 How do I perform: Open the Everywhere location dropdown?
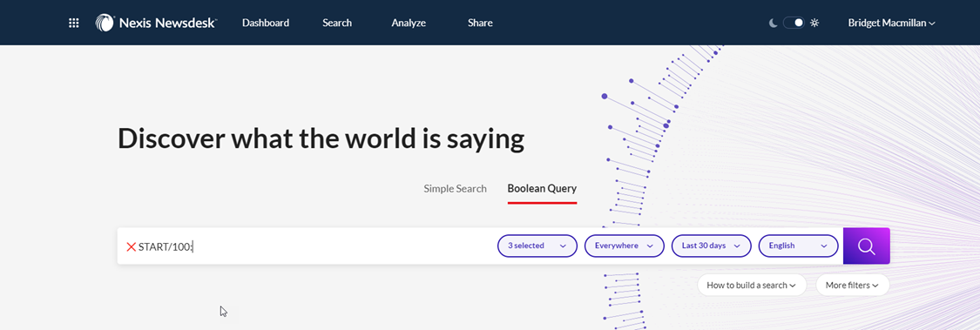pos(624,246)
